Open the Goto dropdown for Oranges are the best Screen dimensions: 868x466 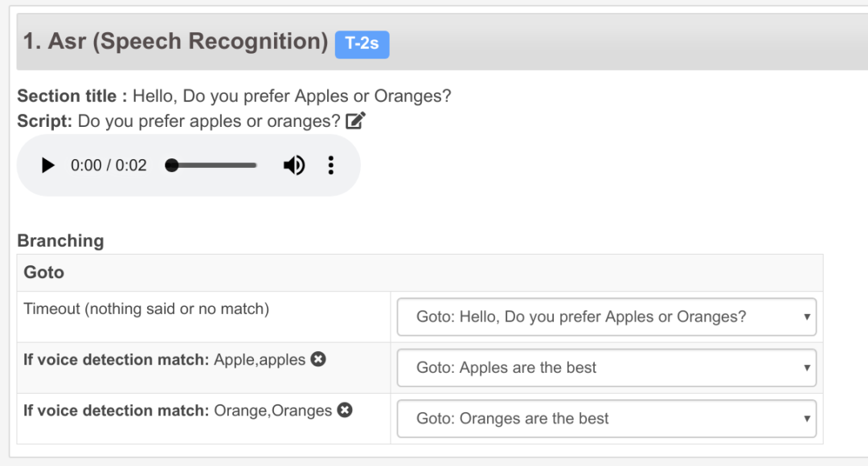click(x=605, y=418)
